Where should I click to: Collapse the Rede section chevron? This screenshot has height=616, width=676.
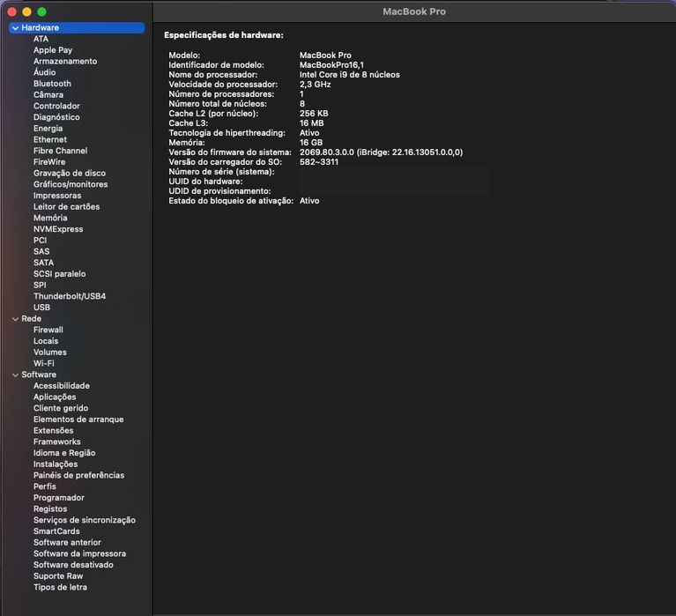pyautogui.click(x=16, y=319)
